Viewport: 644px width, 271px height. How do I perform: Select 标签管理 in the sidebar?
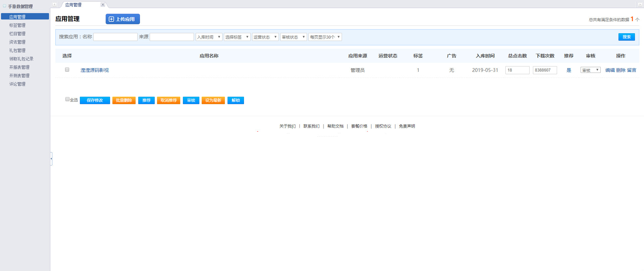[17, 25]
